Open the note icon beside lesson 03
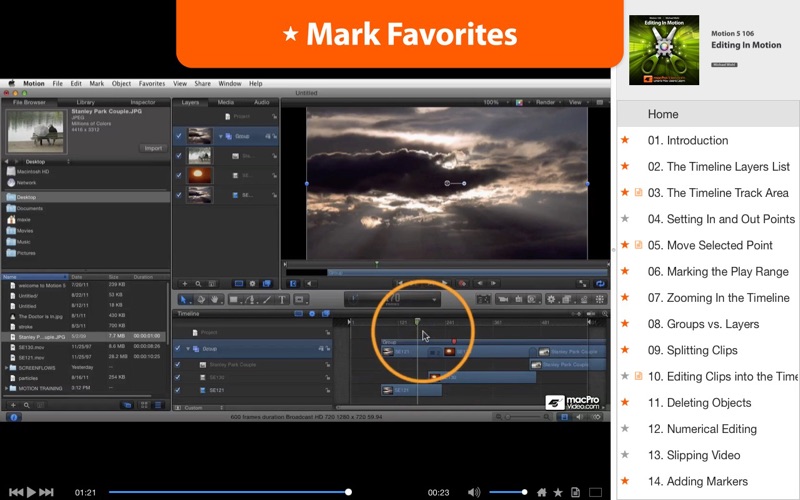Screen dimensions: 800x500 tap(638, 192)
